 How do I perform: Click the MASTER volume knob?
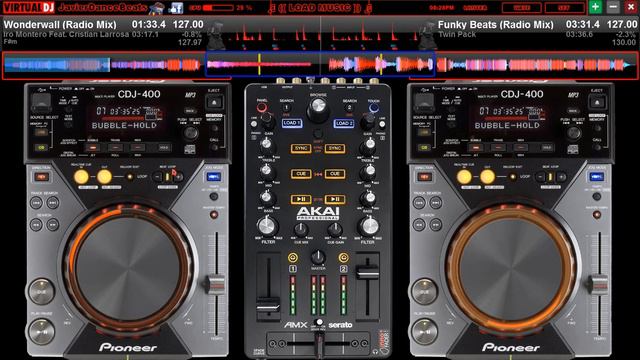pyautogui.click(x=318, y=257)
